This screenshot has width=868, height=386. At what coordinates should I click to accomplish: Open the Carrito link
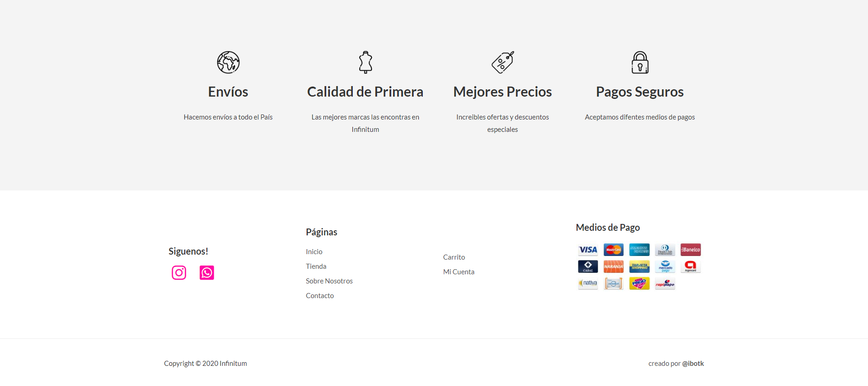coord(454,257)
